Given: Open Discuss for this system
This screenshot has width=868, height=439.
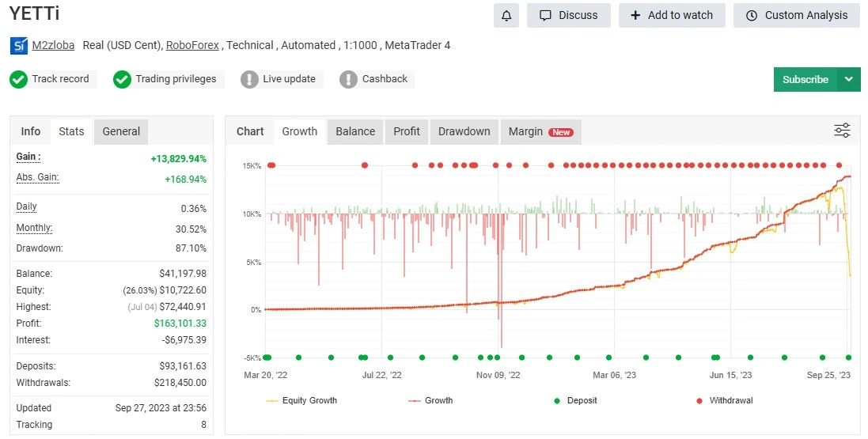Looking at the screenshot, I should point(569,15).
